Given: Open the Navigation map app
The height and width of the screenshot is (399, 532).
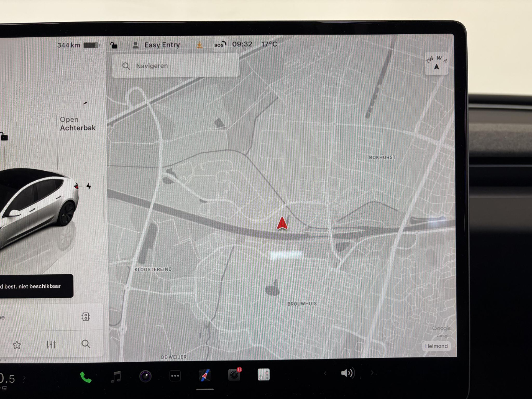Looking at the screenshot, I should [x=205, y=375].
